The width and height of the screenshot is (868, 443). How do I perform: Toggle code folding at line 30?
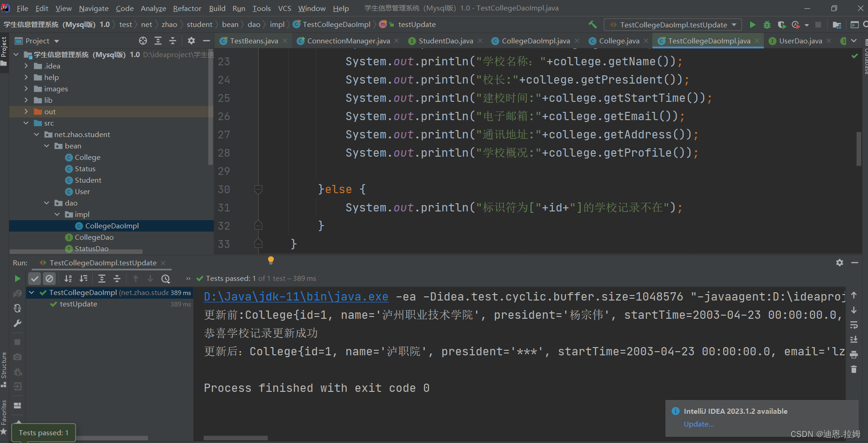(258, 189)
